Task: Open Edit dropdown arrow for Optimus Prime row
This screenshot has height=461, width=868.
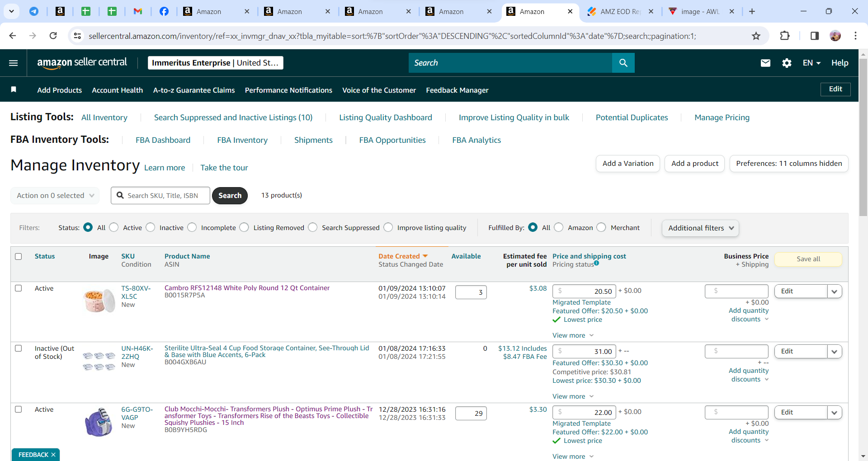Action: point(835,413)
